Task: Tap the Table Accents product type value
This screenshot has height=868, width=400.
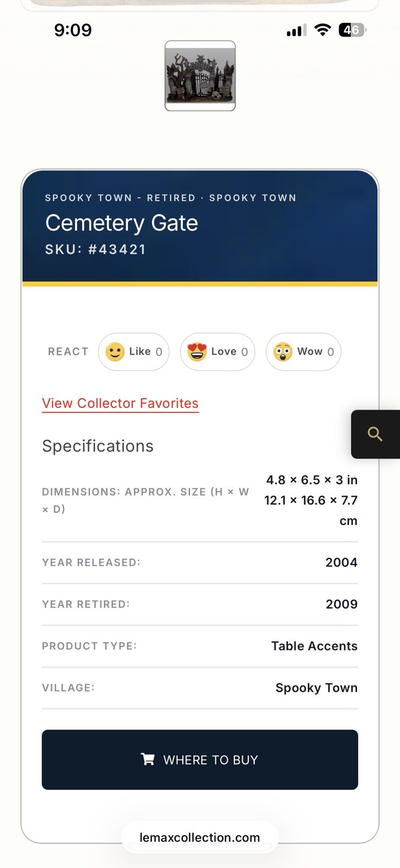Action: click(314, 646)
